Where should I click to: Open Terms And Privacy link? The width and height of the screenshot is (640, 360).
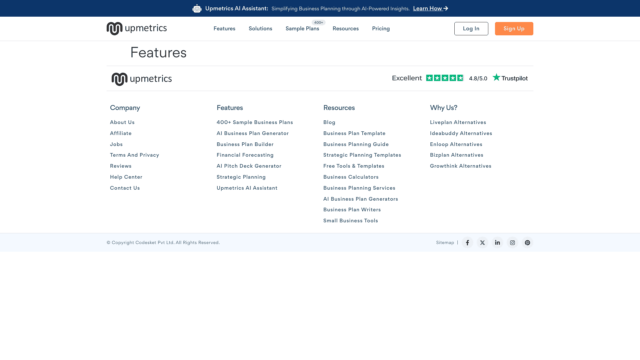click(x=134, y=155)
